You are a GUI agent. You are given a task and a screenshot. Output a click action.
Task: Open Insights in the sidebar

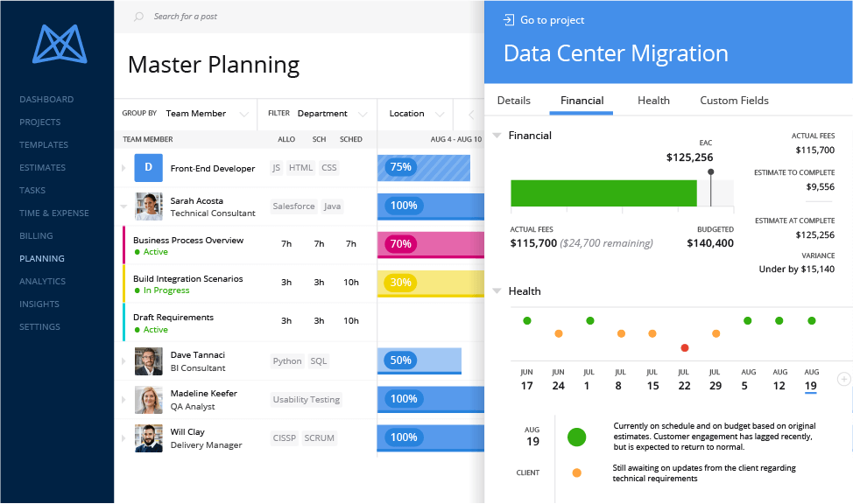[x=39, y=304]
